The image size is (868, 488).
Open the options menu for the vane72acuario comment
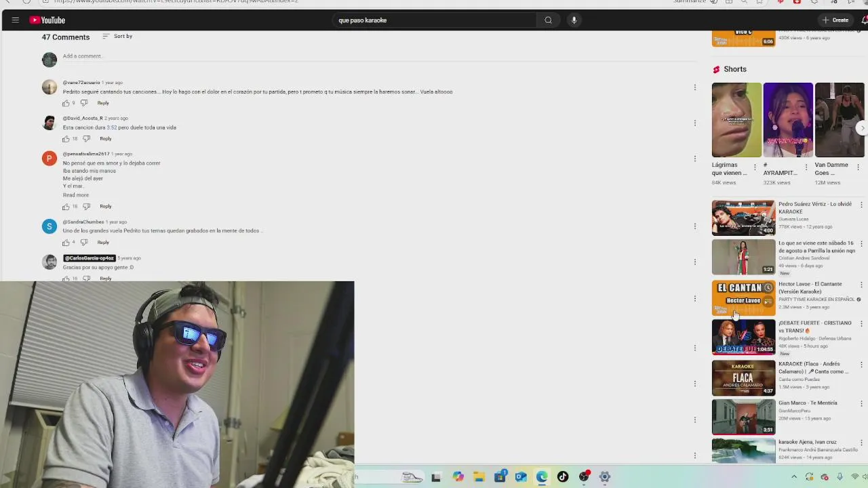coord(695,87)
